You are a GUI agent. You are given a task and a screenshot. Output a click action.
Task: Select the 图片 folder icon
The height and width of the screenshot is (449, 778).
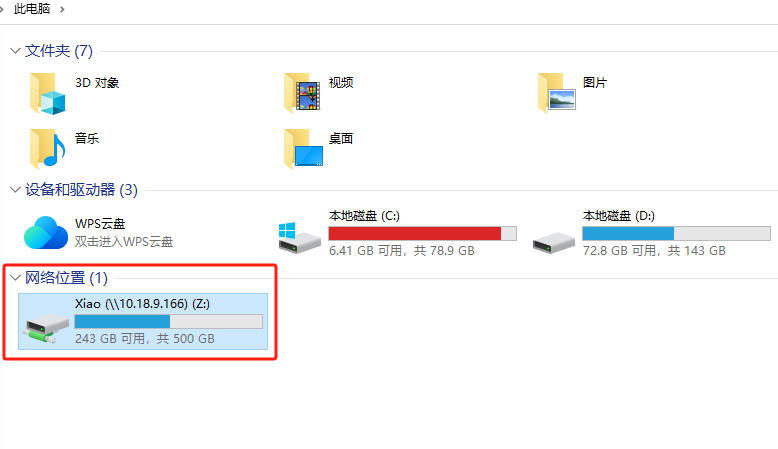click(x=557, y=92)
